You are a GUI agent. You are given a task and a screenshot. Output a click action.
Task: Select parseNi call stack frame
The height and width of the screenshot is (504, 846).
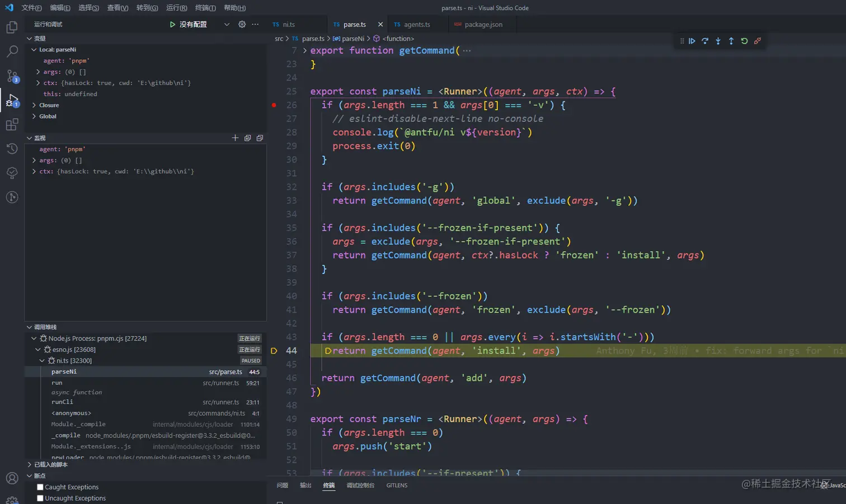tap(145, 372)
